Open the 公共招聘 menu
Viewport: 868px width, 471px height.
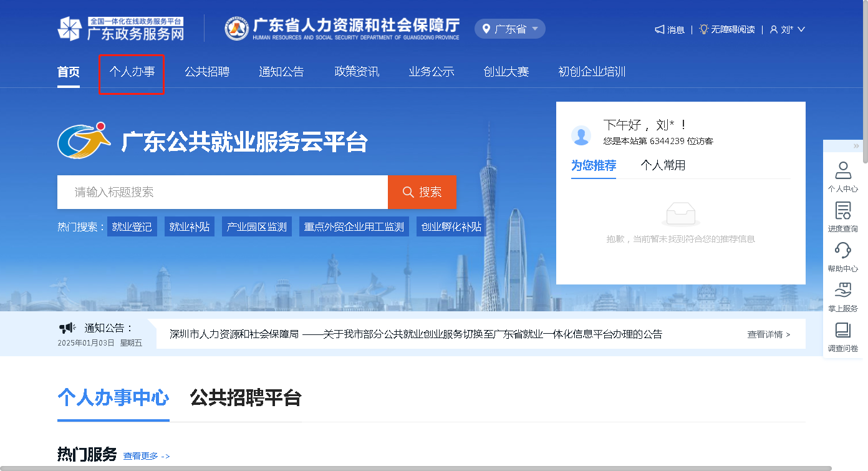tap(207, 72)
